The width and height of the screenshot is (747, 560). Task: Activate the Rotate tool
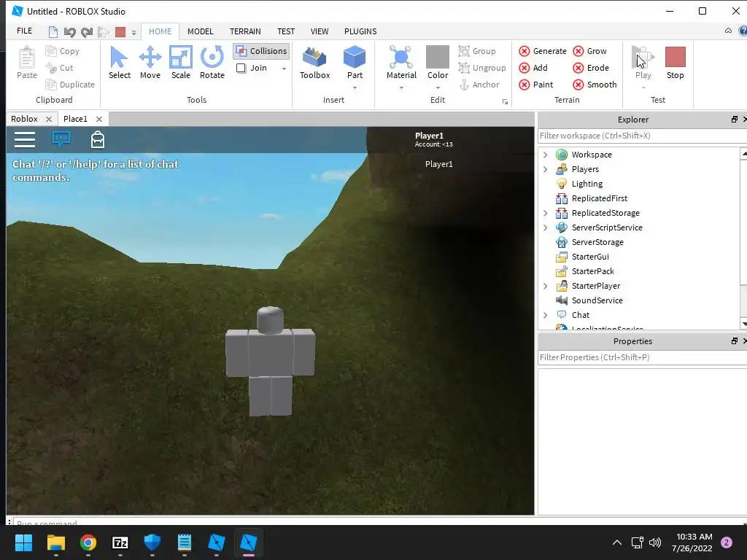click(212, 63)
